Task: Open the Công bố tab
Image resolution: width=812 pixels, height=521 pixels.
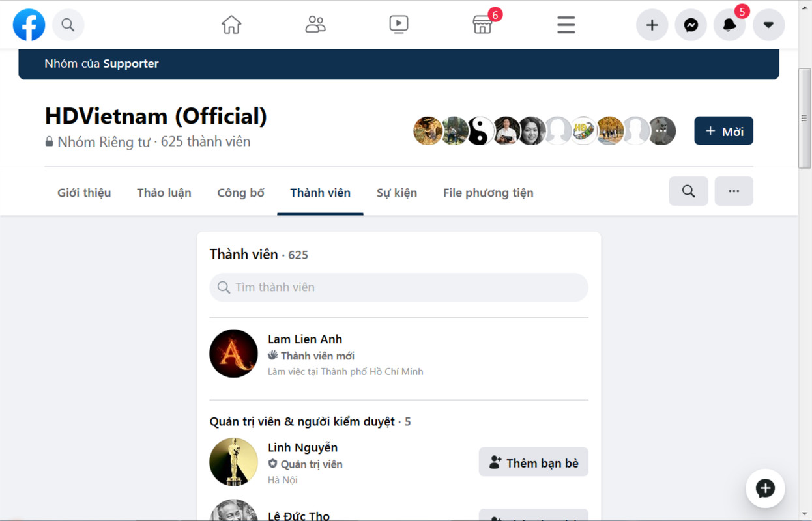Action: (241, 193)
